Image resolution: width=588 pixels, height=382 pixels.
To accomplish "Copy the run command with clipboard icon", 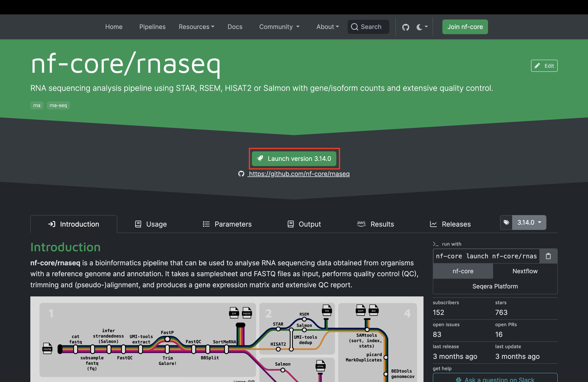I will coord(548,256).
